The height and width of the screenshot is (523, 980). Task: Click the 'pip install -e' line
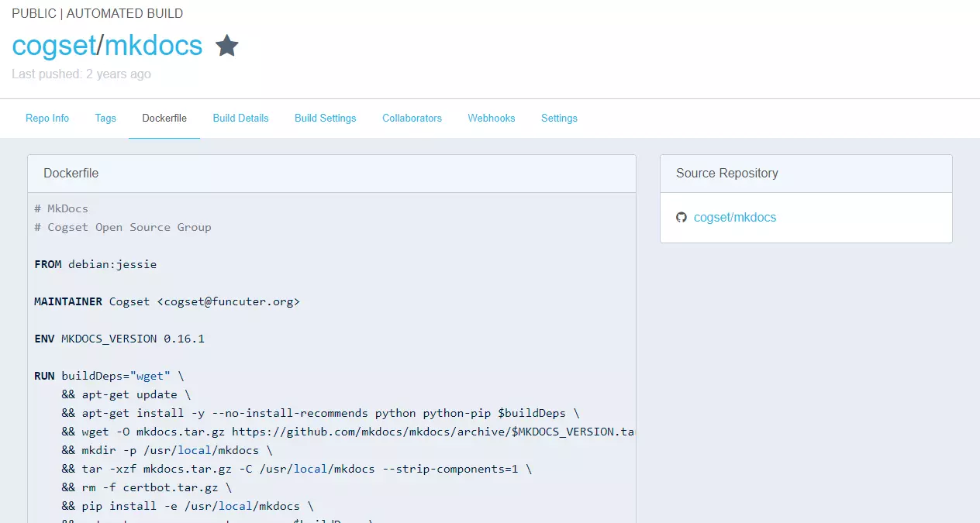188,506
